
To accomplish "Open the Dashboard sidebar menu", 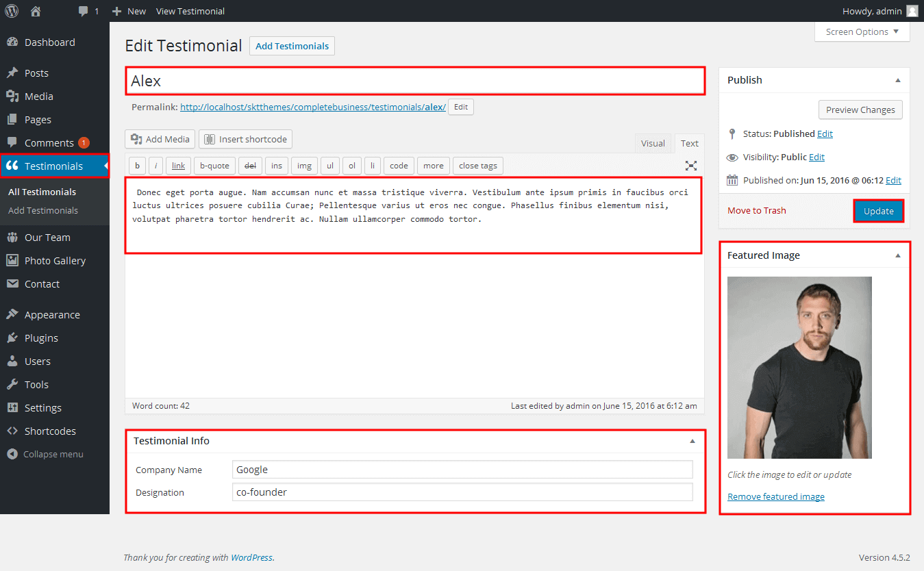I will pos(55,42).
